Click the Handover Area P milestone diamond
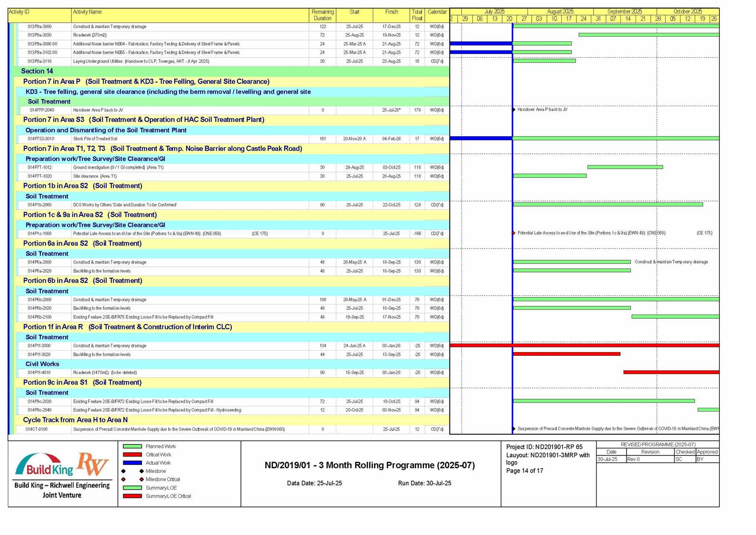 [514, 110]
